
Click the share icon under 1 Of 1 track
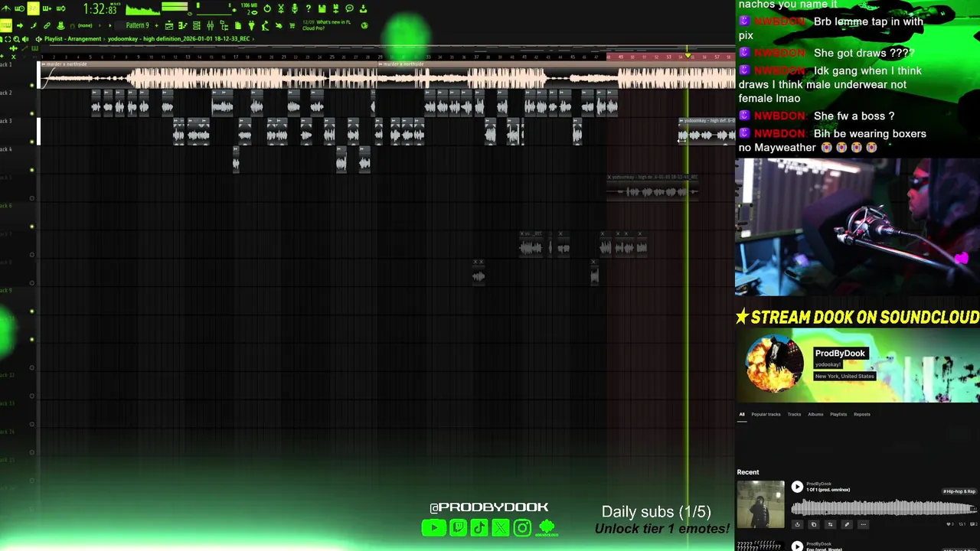[797, 524]
